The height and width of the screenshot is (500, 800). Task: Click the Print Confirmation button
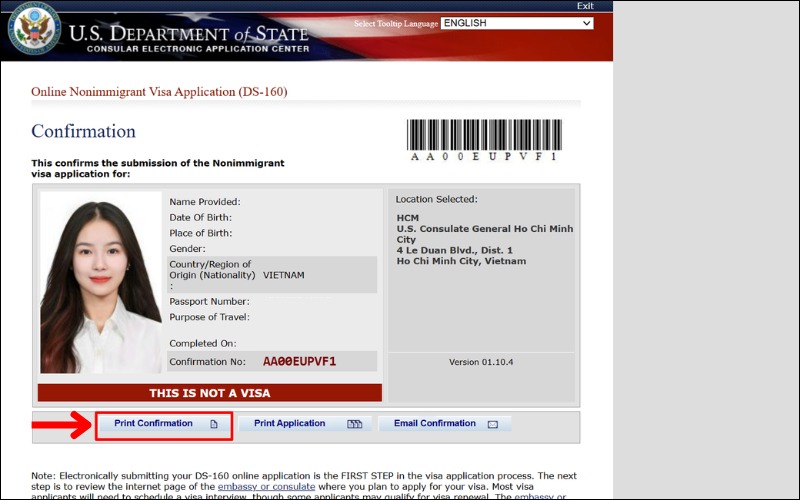click(x=164, y=423)
